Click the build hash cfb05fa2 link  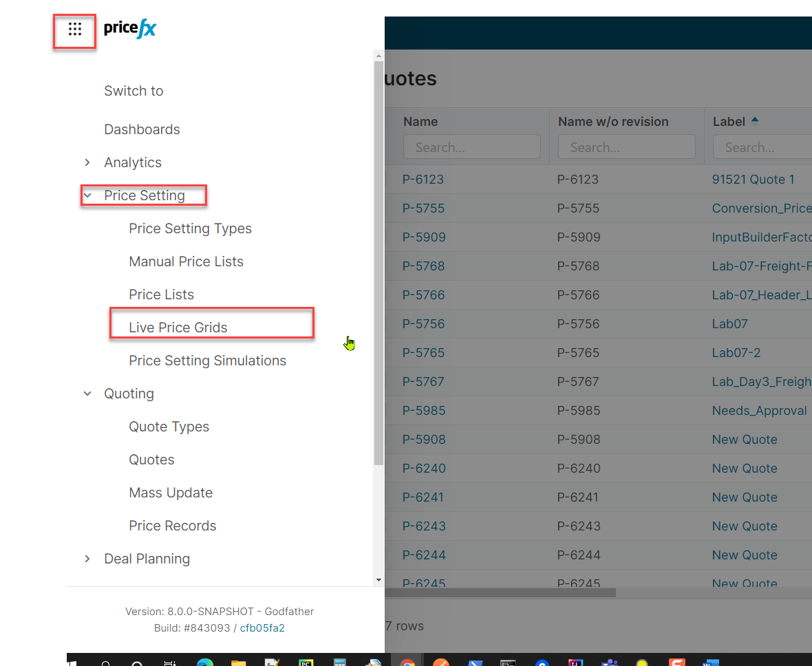pyautogui.click(x=262, y=627)
